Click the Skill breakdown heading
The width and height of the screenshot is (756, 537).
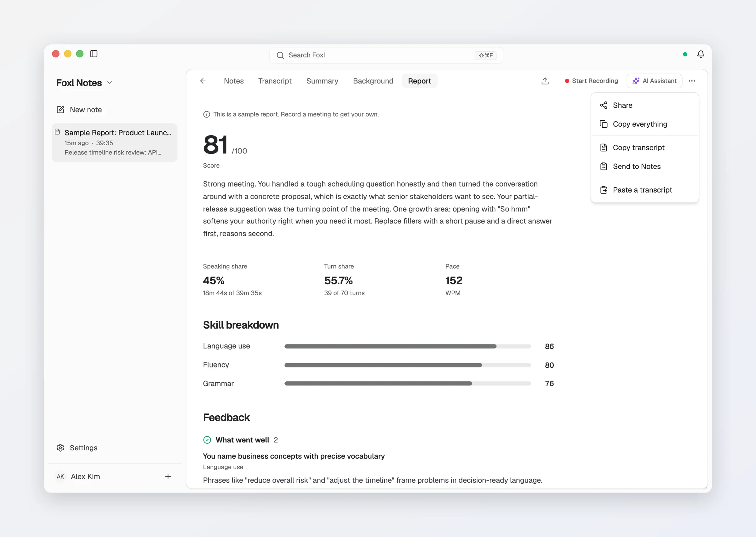pos(241,325)
